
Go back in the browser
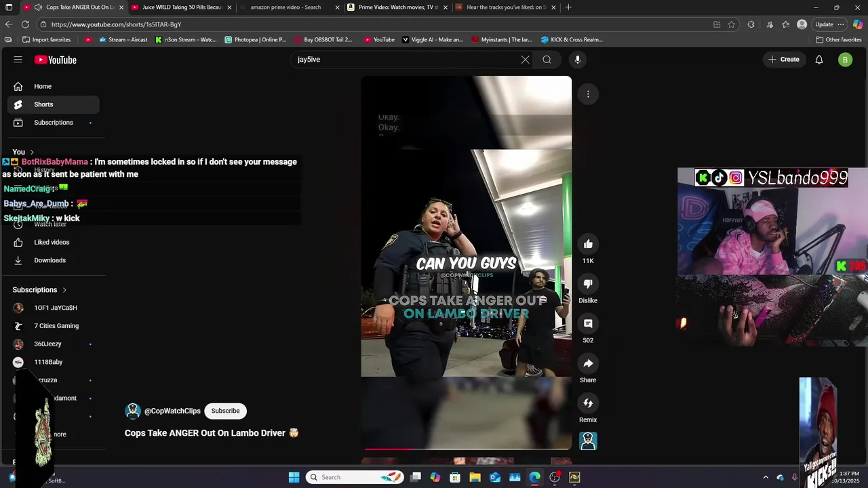9,24
